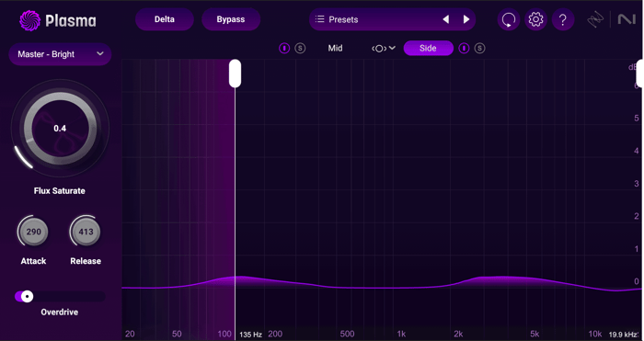Open the Presets list
The height and width of the screenshot is (341, 644).
point(337,19)
